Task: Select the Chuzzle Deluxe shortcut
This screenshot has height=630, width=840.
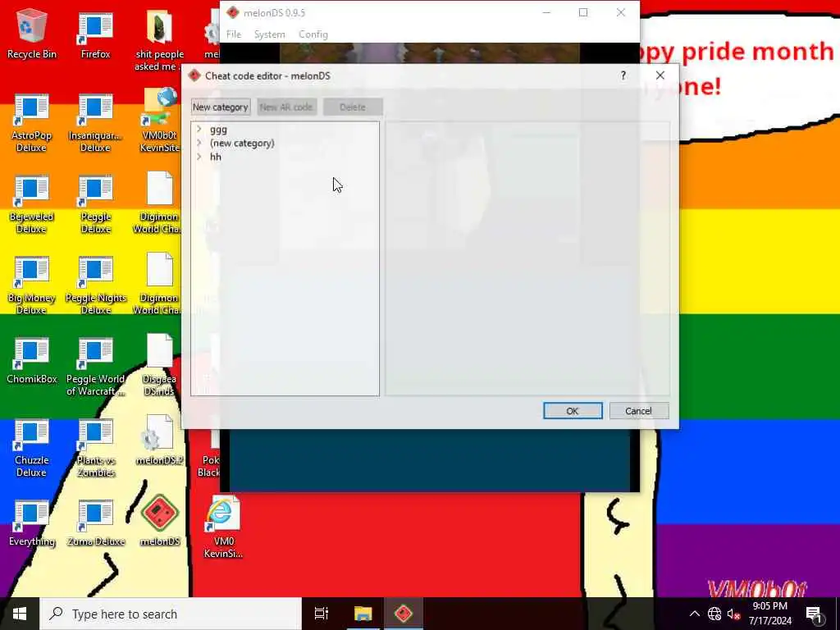Action: click(32, 448)
